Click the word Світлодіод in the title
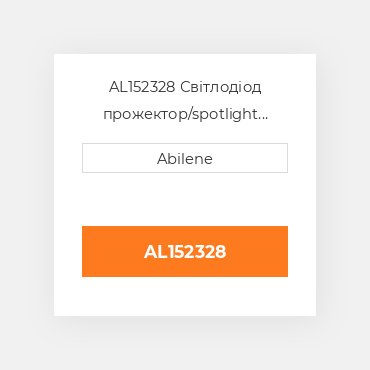 click(221, 87)
